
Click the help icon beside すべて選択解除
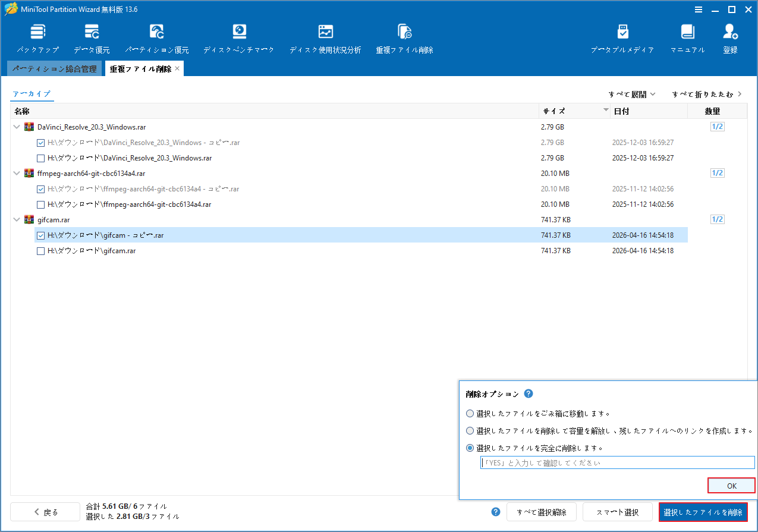496,512
